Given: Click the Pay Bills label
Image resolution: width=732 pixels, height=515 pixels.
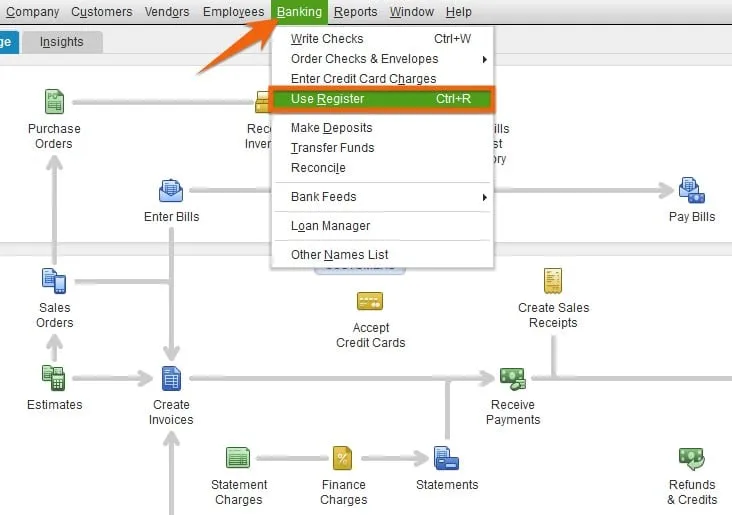Looking at the screenshot, I should pos(692,217).
